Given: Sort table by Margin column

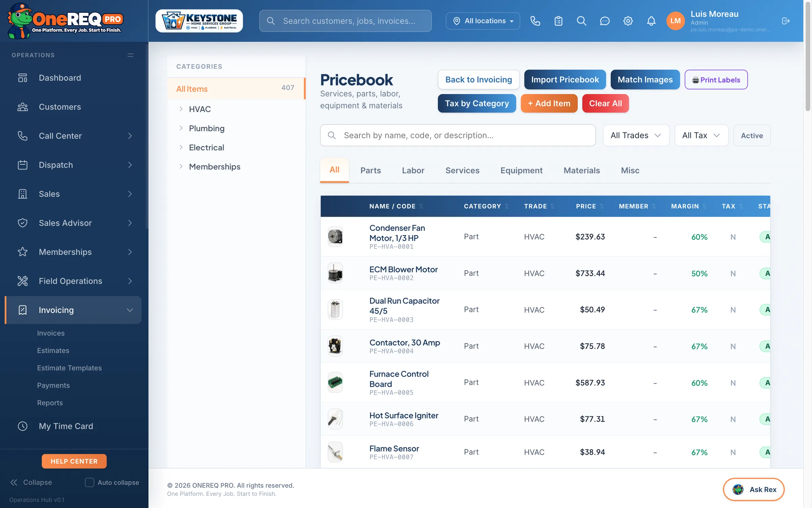Looking at the screenshot, I should pyautogui.click(x=688, y=206).
